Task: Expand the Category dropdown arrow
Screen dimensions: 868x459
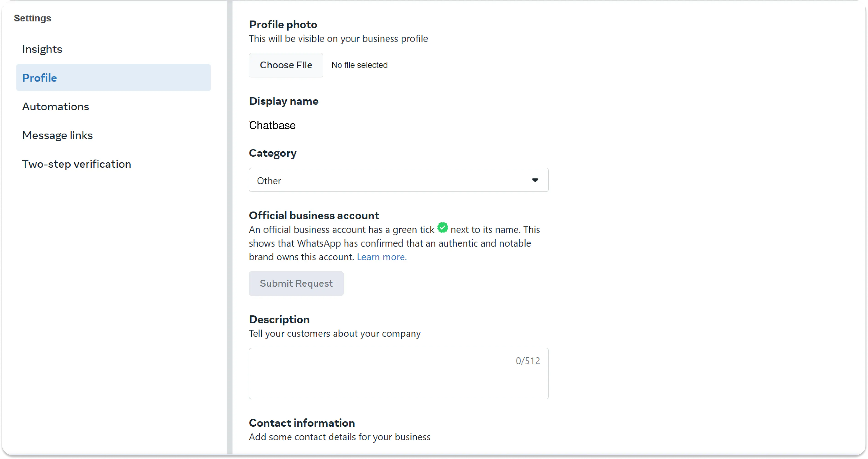Action: pos(535,180)
